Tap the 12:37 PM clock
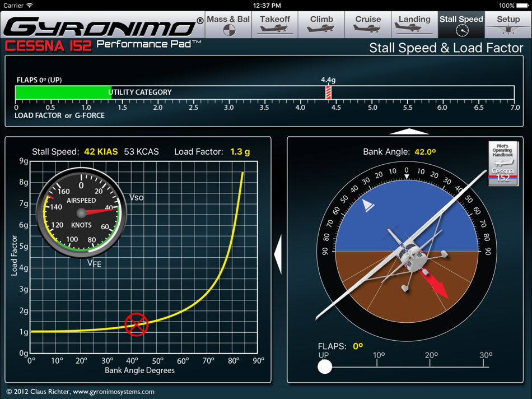This screenshot has height=399, width=532. [x=267, y=6]
